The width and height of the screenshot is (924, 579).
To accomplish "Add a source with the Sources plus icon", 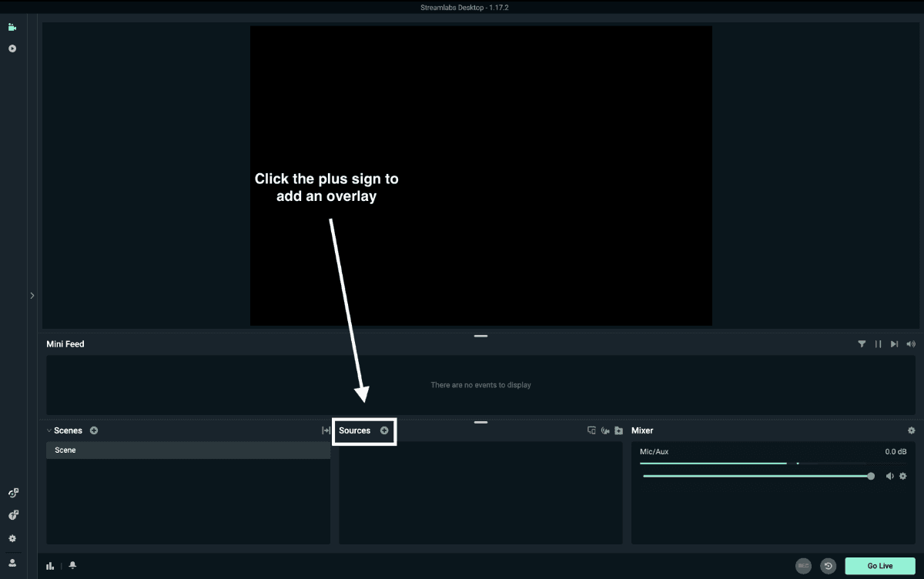I will (384, 430).
